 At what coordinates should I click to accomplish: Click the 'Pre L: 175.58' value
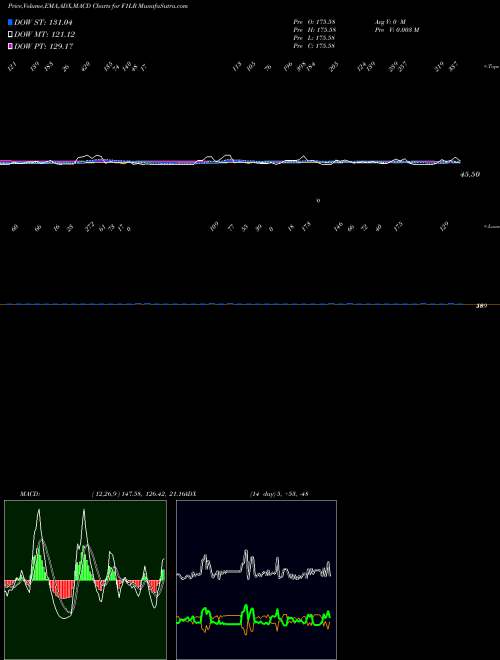click(314, 38)
